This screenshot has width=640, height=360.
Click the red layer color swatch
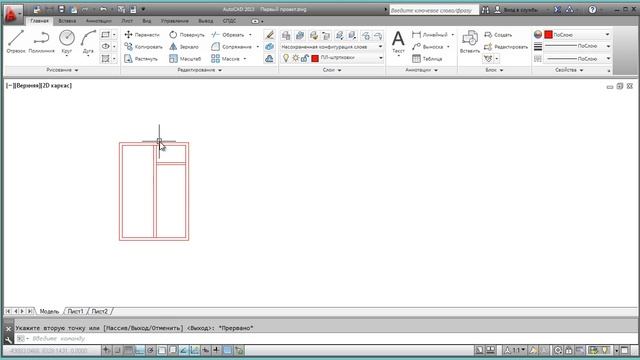(315, 58)
